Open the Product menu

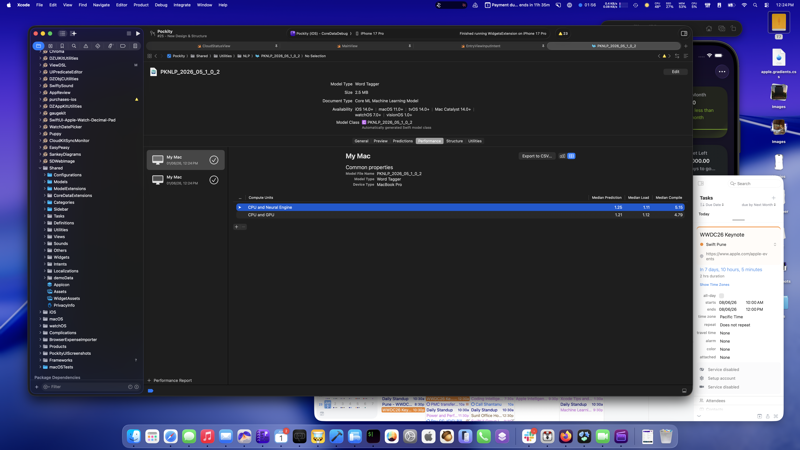[x=141, y=5]
